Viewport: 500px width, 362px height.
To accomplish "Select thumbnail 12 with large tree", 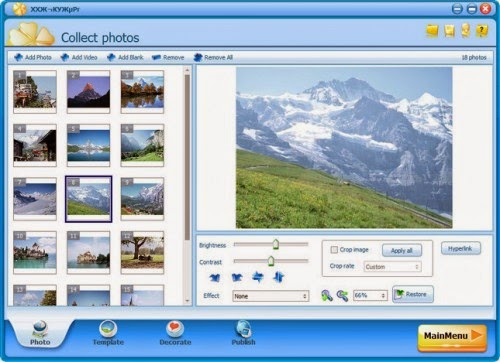I will 142,253.
